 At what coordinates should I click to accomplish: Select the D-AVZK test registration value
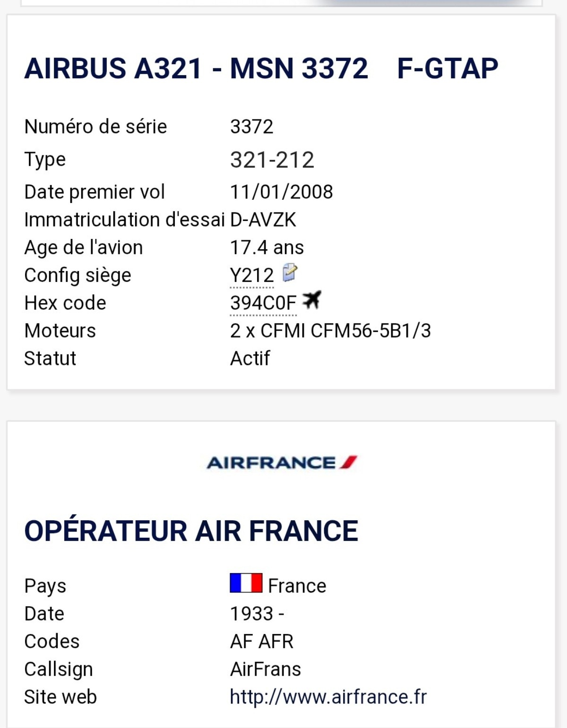[263, 220]
